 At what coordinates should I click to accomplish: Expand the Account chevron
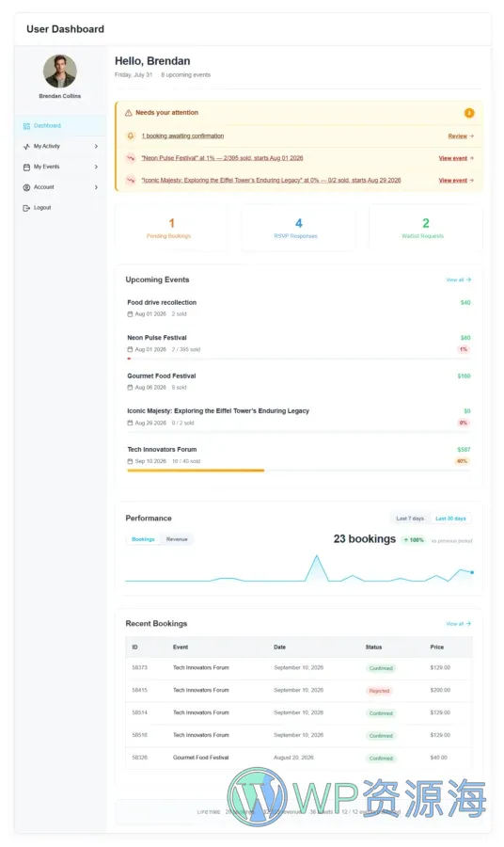[96, 187]
